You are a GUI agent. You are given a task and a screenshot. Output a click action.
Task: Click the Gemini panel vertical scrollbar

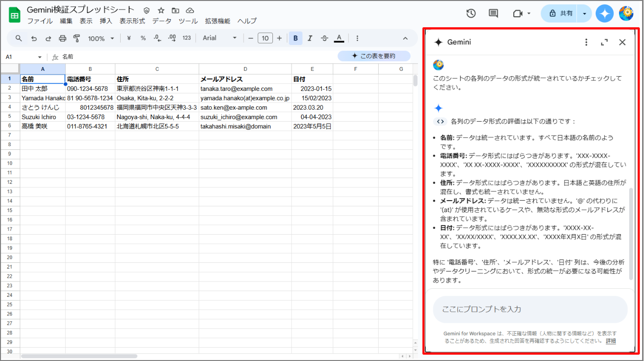coord(631,234)
